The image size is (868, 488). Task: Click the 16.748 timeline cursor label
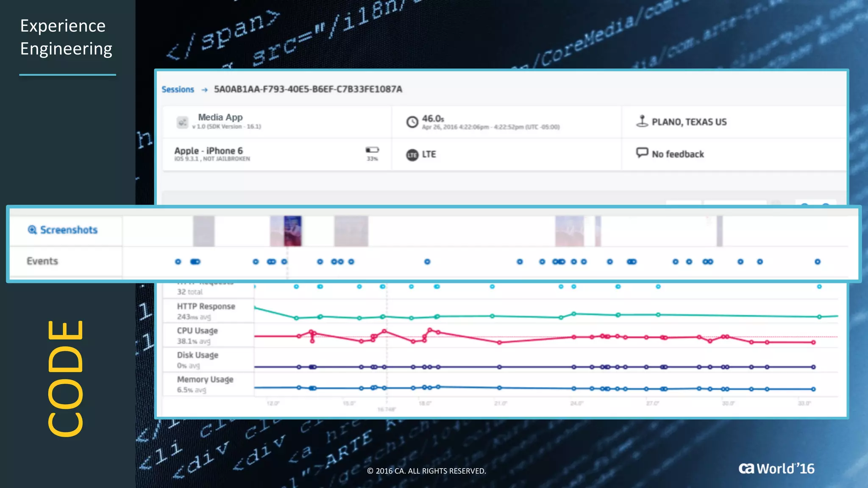(387, 409)
